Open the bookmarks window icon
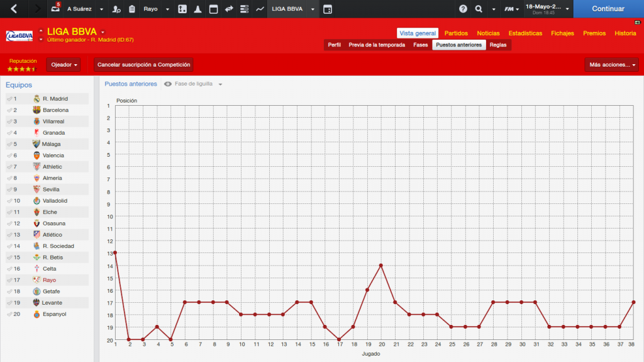The image size is (644, 362). [x=327, y=9]
